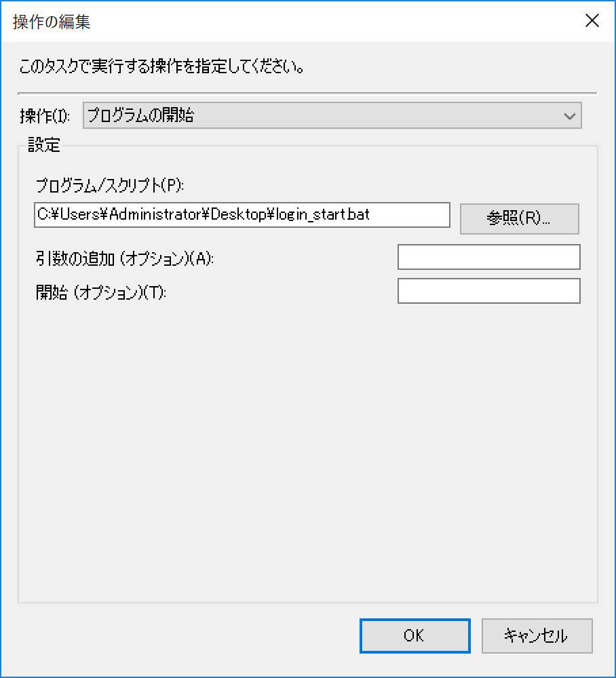Click the chevron arrow of 操作 dropdown
The width and height of the screenshot is (616, 678).
pos(570,116)
